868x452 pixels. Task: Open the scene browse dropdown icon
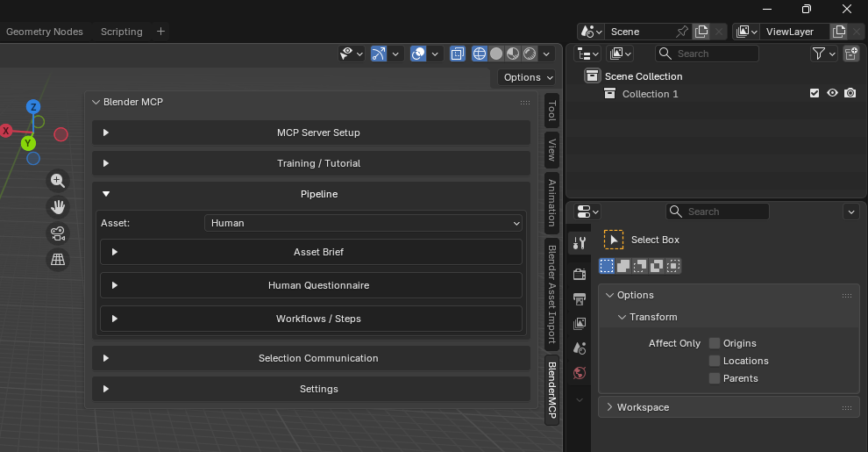tap(591, 32)
